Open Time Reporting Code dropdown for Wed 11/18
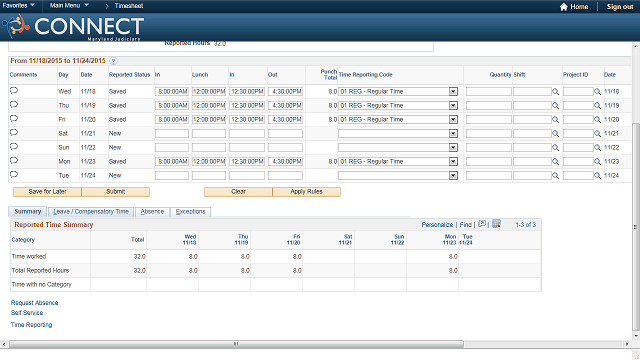Image resolution: width=640 pixels, height=360 pixels. tap(453, 91)
